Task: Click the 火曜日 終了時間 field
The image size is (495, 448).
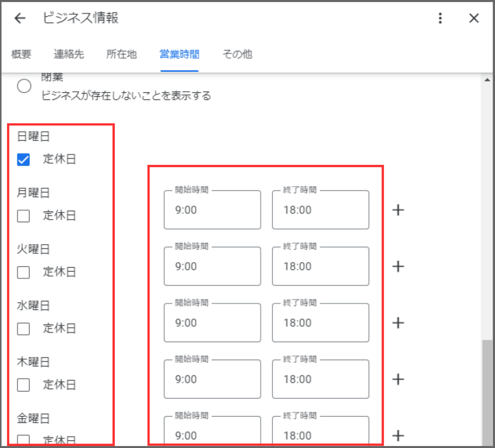Action: 320,266
